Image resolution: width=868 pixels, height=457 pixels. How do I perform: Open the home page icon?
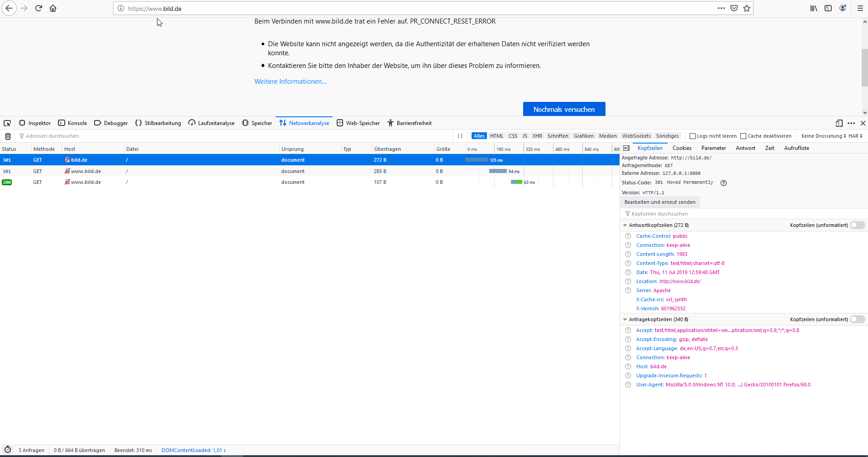pyautogui.click(x=53, y=8)
